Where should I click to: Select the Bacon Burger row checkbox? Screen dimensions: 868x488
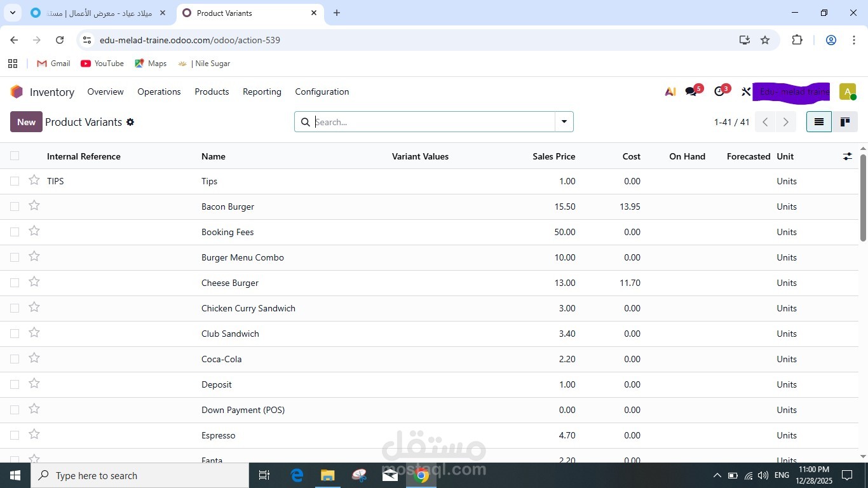coord(15,207)
